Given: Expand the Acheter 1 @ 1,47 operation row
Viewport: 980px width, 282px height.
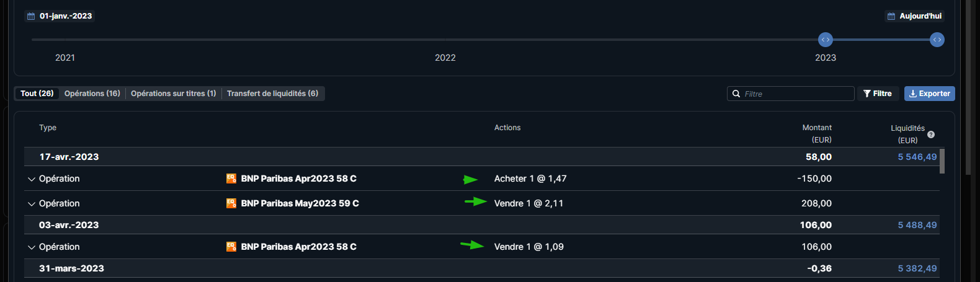Looking at the screenshot, I should (x=32, y=179).
